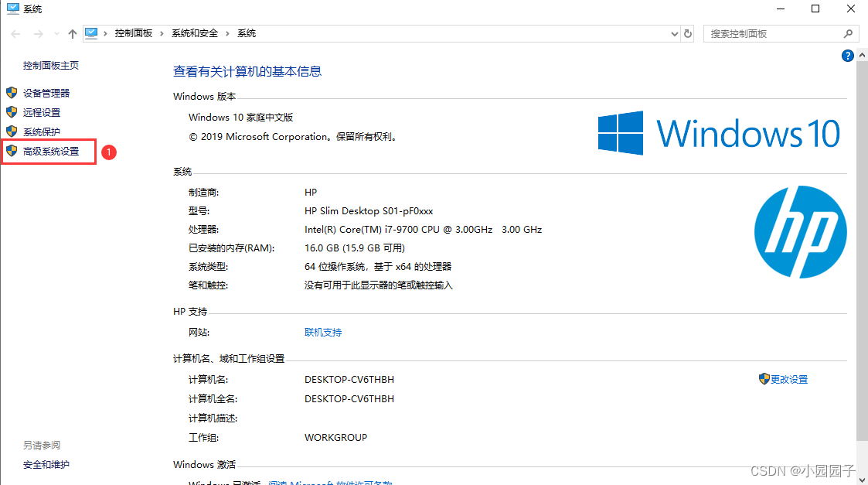Expand address bar history dropdown

674,34
